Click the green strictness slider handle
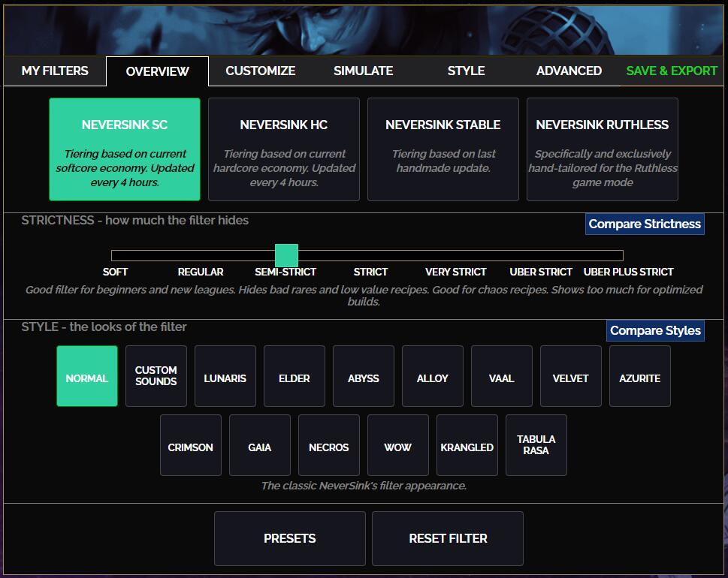Image resolution: width=728 pixels, height=578 pixels. coord(286,256)
